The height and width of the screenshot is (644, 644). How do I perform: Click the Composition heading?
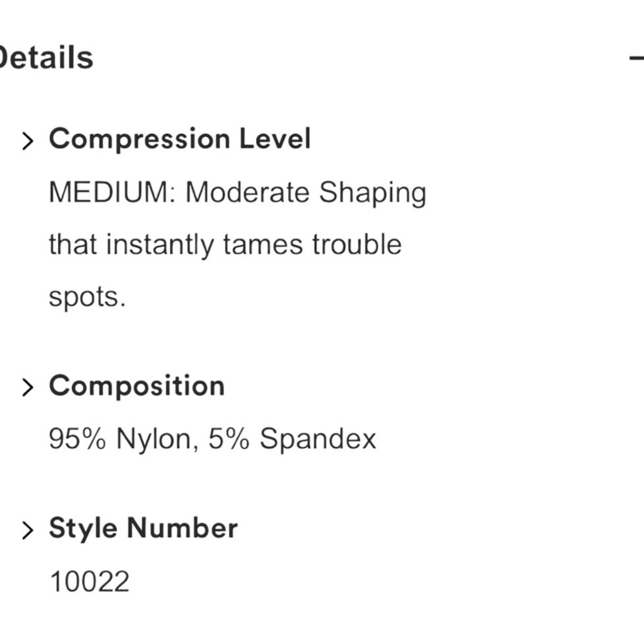coord(137,386)
